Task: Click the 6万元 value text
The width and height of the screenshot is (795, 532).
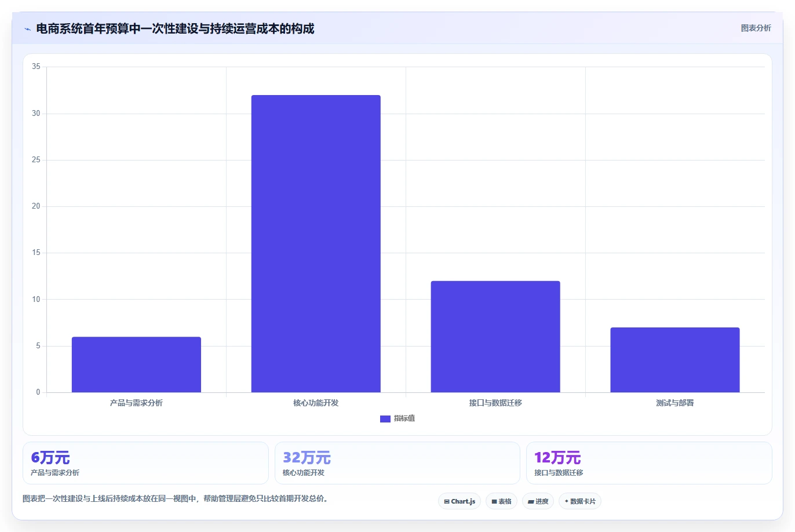Action: pyautogui.click(x=50, y=458)
